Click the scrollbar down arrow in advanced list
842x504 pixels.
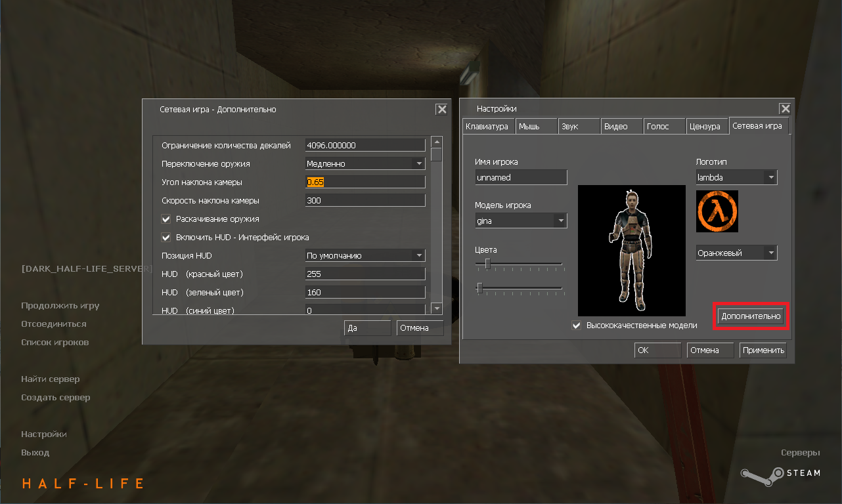pyautogui.click(x=437, y=308)
